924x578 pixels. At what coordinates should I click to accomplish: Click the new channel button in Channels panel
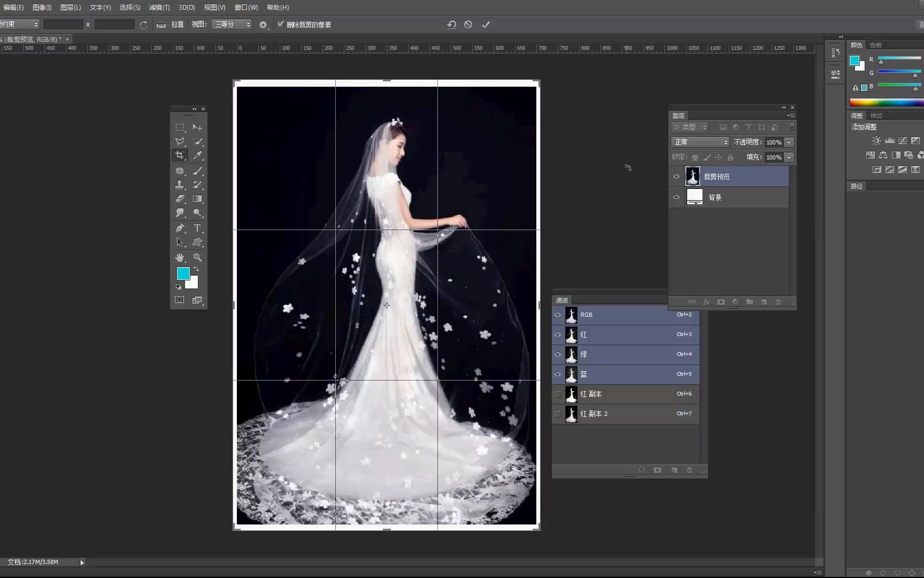[673, 469]
